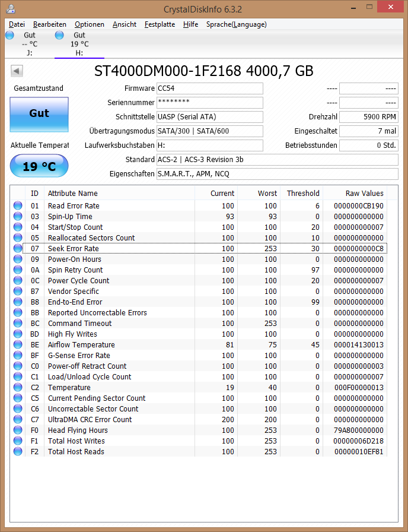Click the status orb for Power-On Hours
This screenshot has width=408, height=532.
tap(18, 259)
